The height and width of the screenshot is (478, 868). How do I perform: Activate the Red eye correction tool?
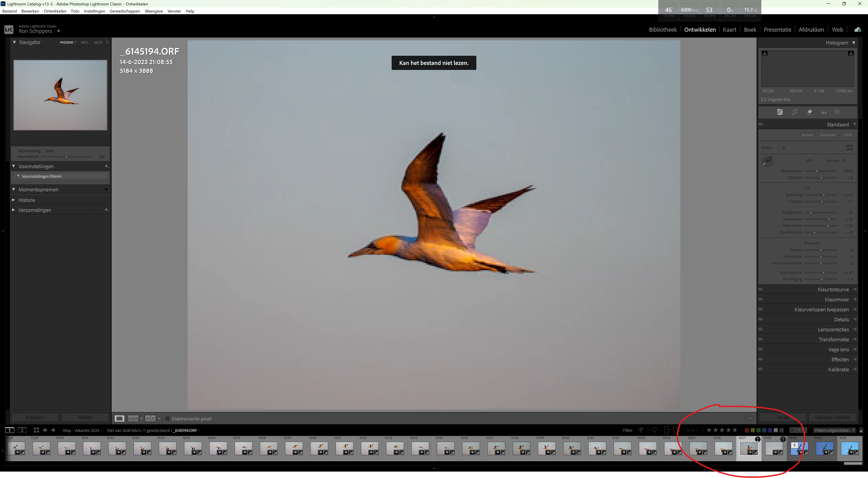point(824,112)
